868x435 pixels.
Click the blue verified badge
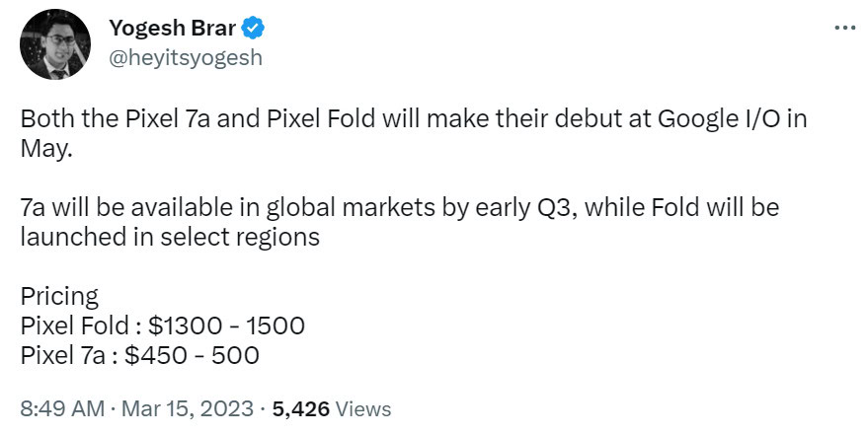pos(252,28)
